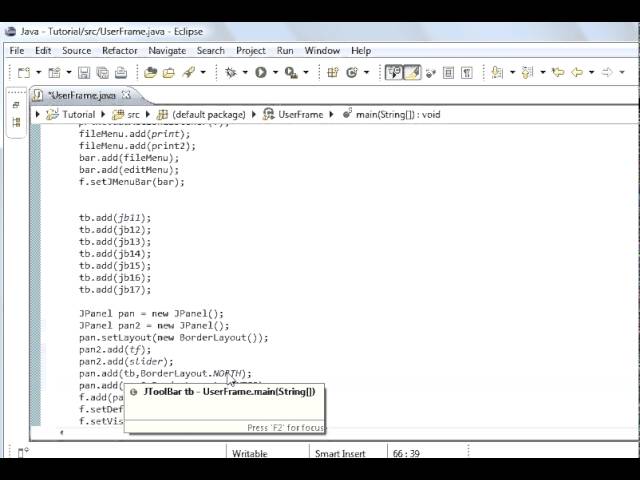The height and width of the screenshot is (480, 640).
Task: Open dropdown beside forward navigation arrow
Action: pos(622,73)
